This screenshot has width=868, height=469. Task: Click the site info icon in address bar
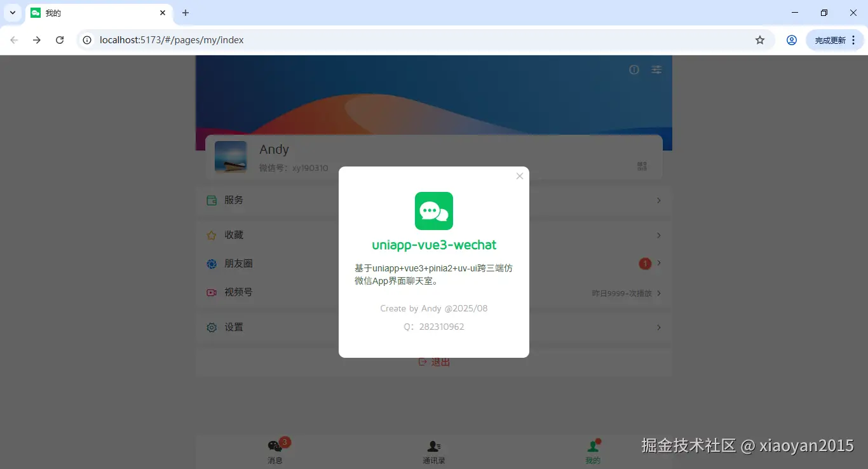click(x=88, y=40)
